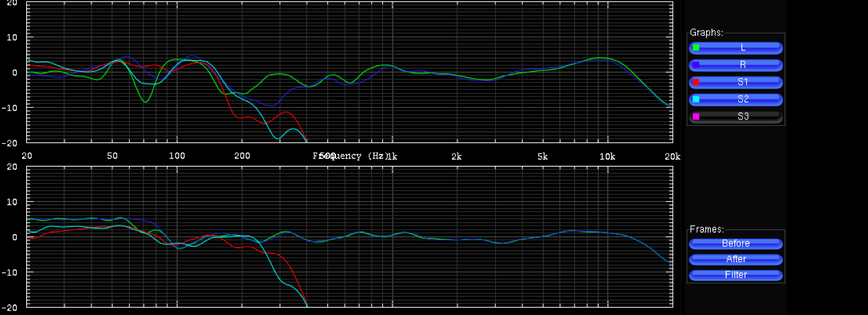
Task: Click the cyan S2 color swatch
Action: coord(696,99)
